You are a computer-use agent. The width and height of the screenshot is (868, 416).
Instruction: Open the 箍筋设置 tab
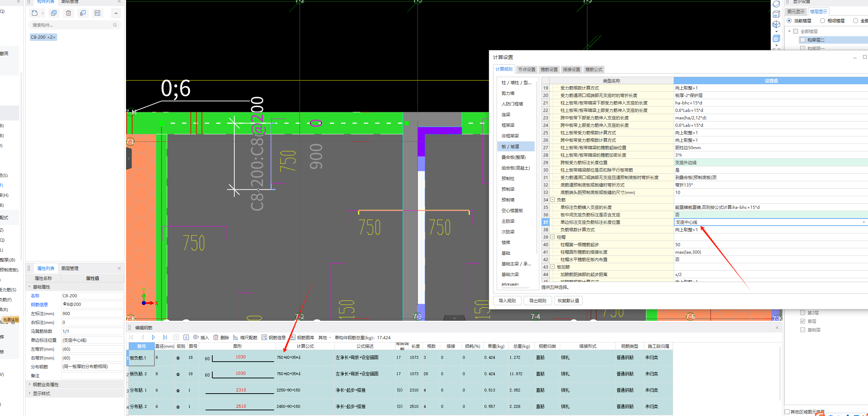(x=549, y=70)
